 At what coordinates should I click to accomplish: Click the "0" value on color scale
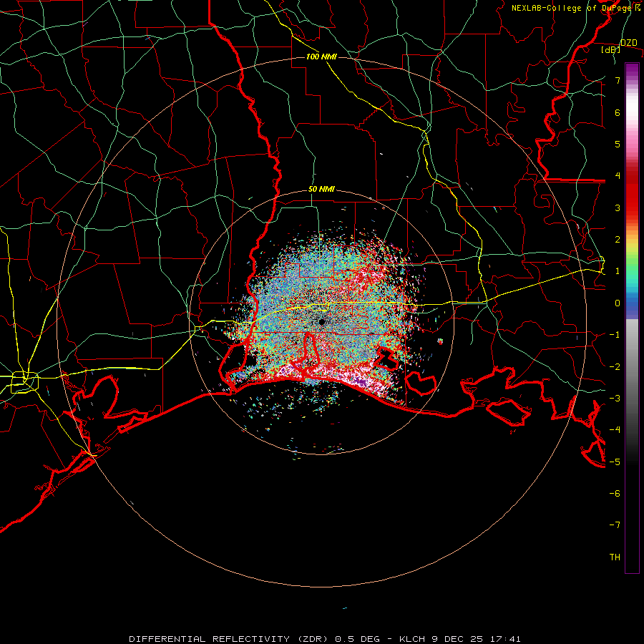pyautogui.click(x=618, y=303)
